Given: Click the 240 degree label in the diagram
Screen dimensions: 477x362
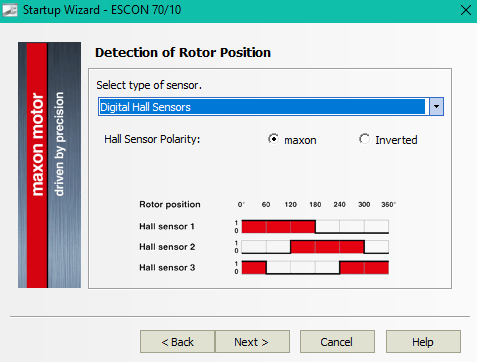Looking at the screenshot, I should coord(339,204).
